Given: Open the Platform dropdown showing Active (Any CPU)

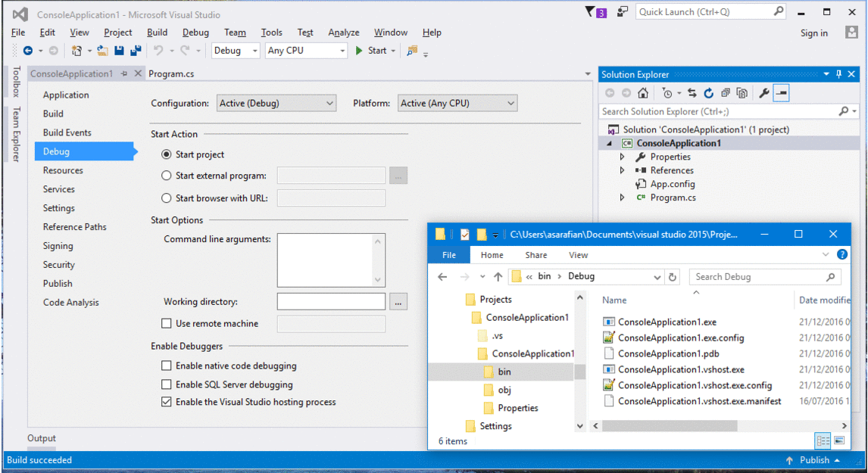Looking at the screenshot, I should (457, 104).
